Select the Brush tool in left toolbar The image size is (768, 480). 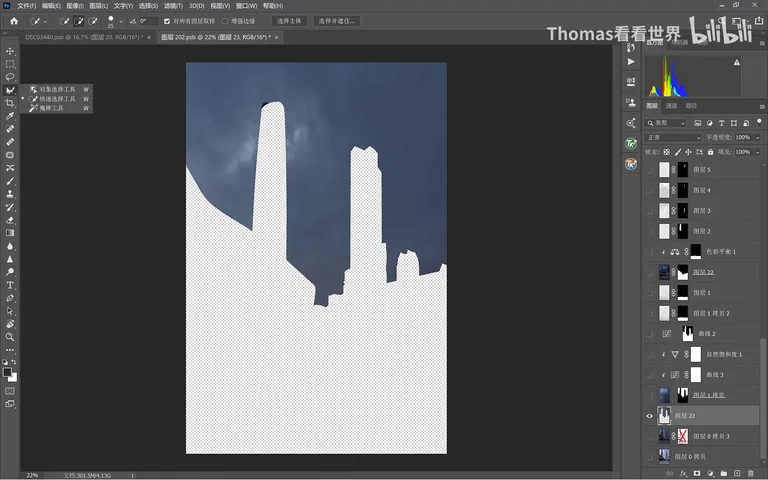point(10,181)
